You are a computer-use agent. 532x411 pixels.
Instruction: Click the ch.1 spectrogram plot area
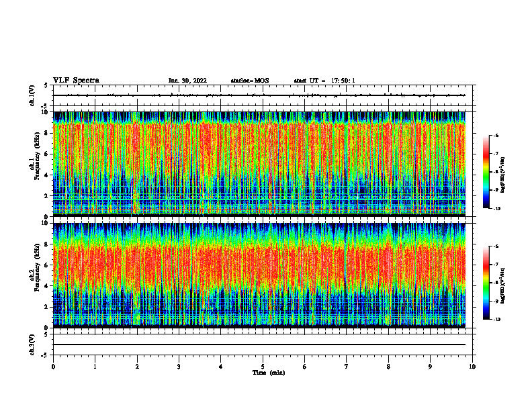pos(259,164)
